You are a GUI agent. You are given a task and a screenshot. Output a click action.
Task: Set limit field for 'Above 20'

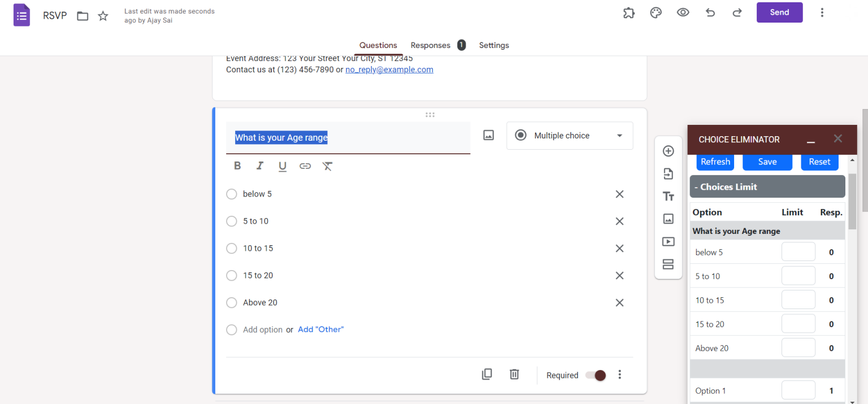pyautogui.click(x=798, y=347)
